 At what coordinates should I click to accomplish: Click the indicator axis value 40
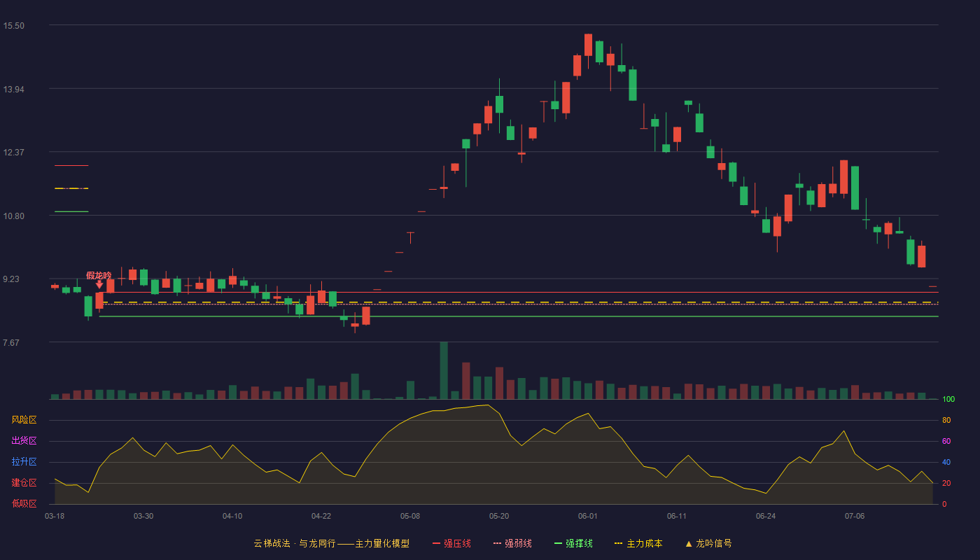click(946, 463)
